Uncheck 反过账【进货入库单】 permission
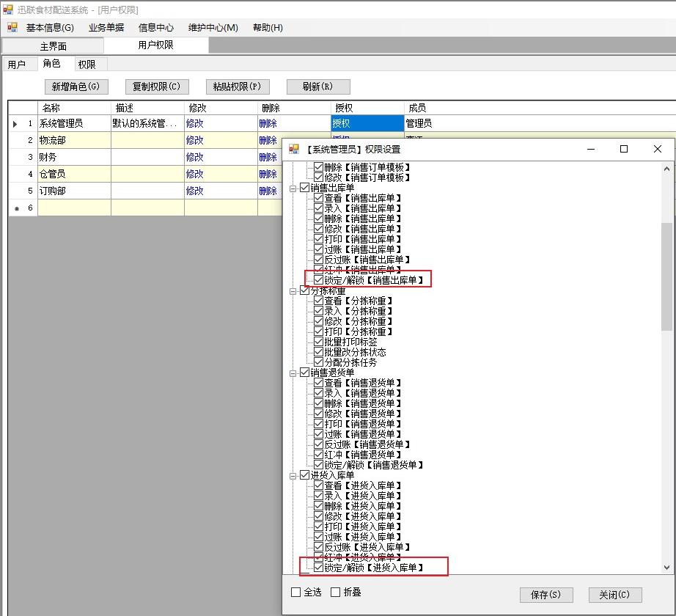676x616 pixels. (319, 546)
